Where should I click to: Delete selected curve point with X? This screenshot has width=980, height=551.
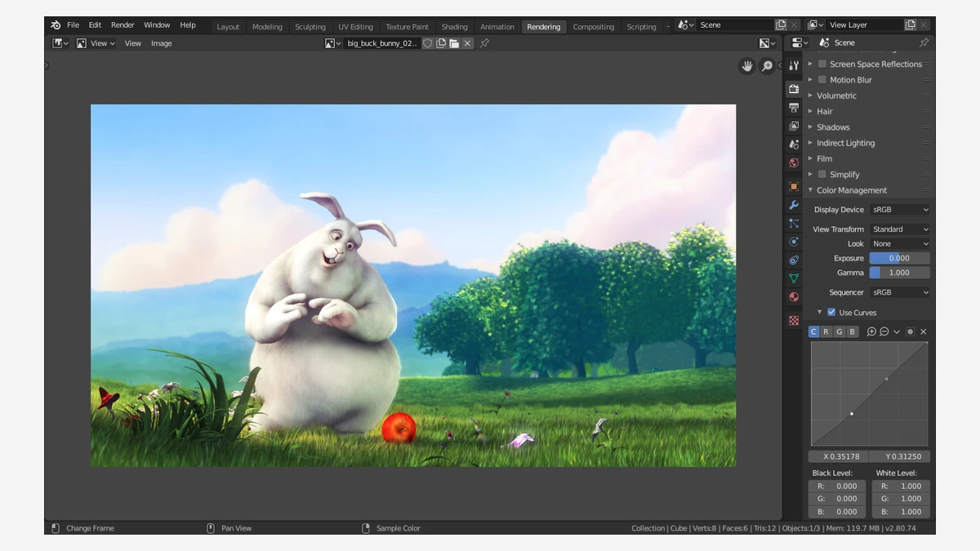click(924, 332)
